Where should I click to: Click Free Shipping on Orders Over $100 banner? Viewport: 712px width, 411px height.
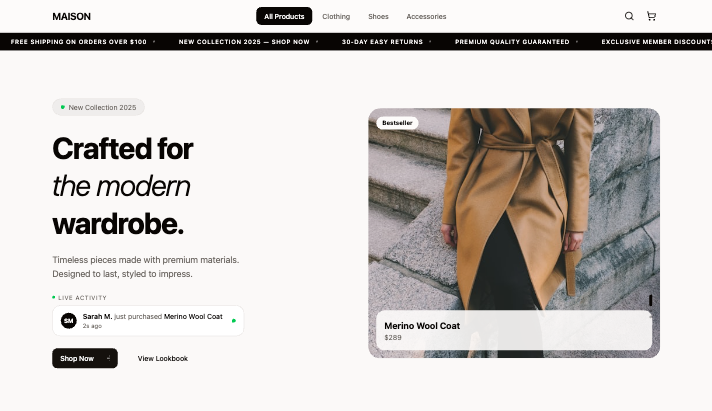click(x=79, y=42)
